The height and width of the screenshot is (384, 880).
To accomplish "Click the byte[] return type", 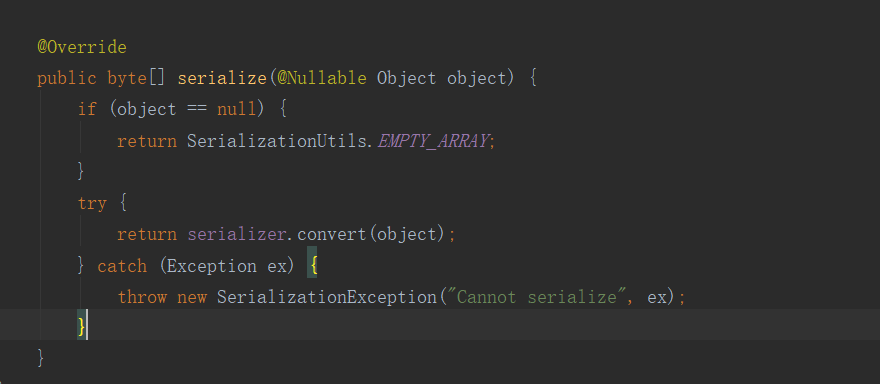I will 136,78.
